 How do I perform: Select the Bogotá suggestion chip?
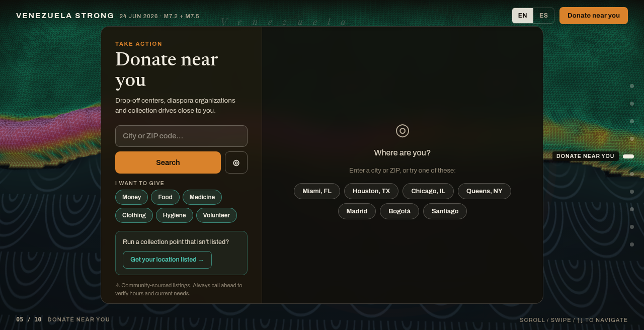(399, 211)
